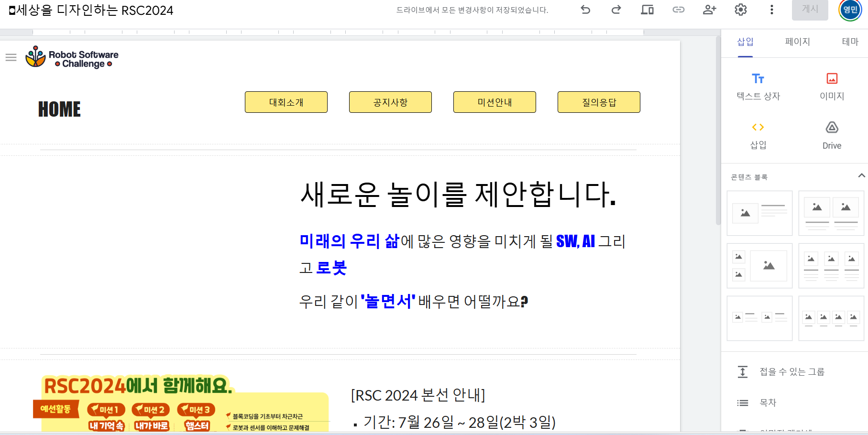Click the 게시 publish button
Screen dimensions: 868x435
point(810,10)
